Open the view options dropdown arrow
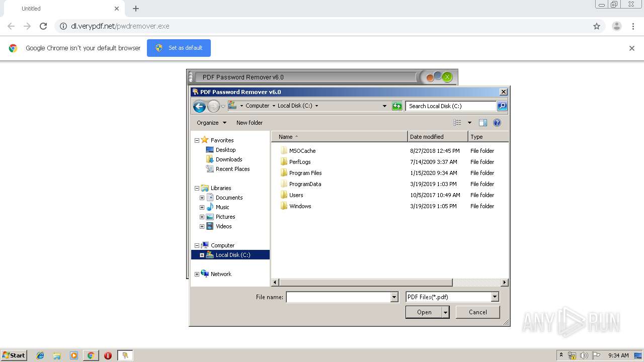 click(469, 123)
